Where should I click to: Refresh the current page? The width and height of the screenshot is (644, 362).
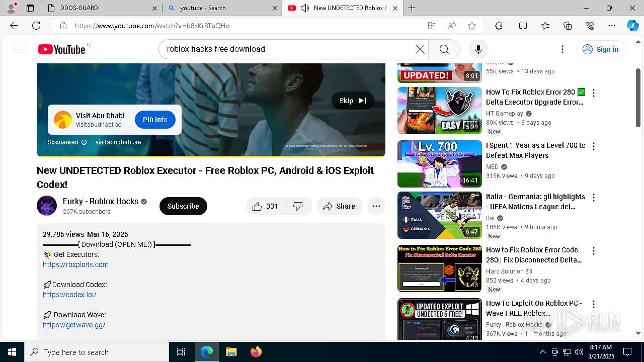36,26
